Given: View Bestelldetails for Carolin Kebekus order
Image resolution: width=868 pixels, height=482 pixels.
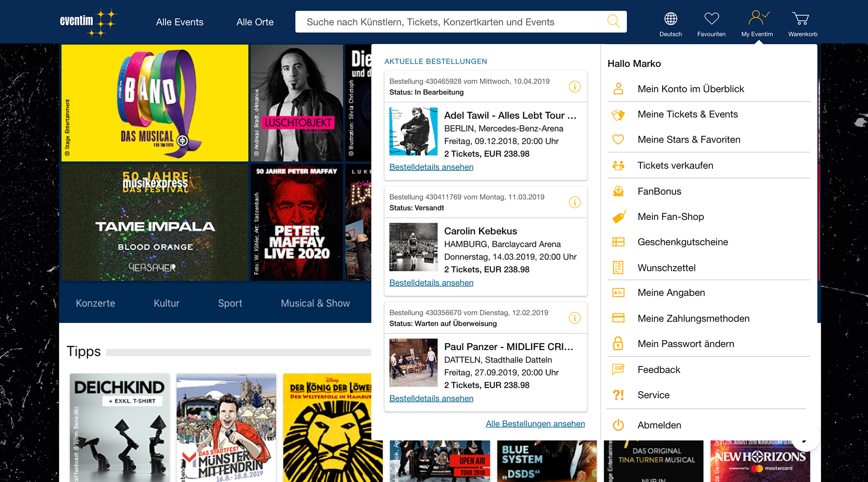Looking at the screenshot, I should [x=431, y=283].
